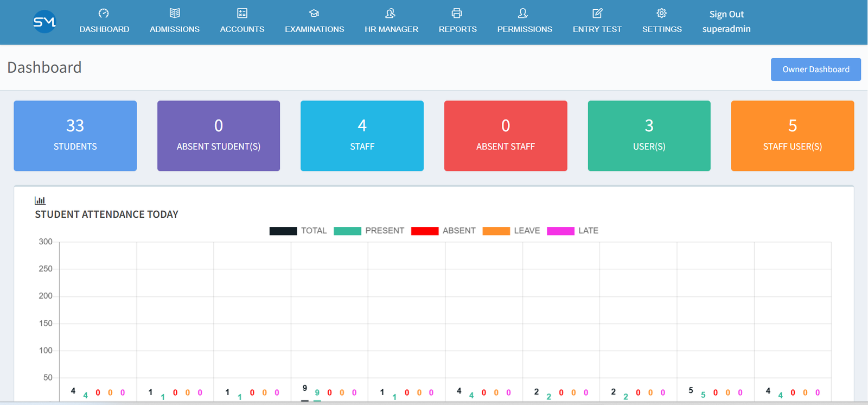Select the Staff User(s) orange card
The height and width of the screenshot is (405, 868).
pos(792,136)
